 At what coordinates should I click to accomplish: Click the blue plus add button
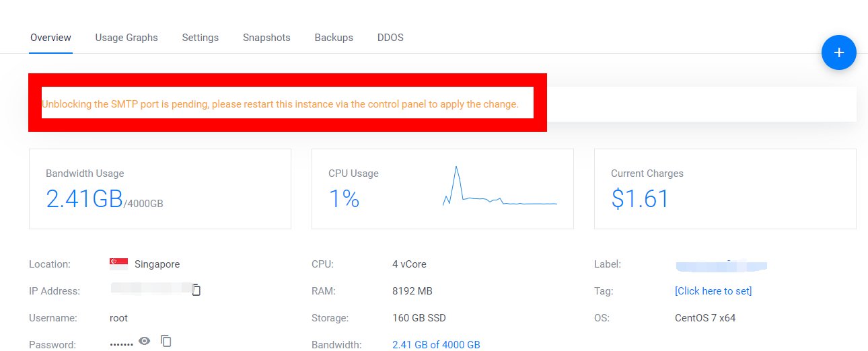838,52
